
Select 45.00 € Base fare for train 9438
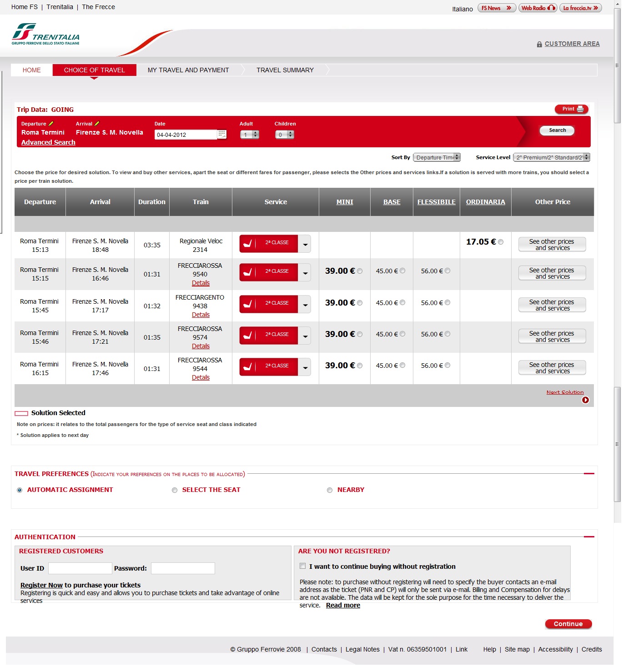point(402,303)
